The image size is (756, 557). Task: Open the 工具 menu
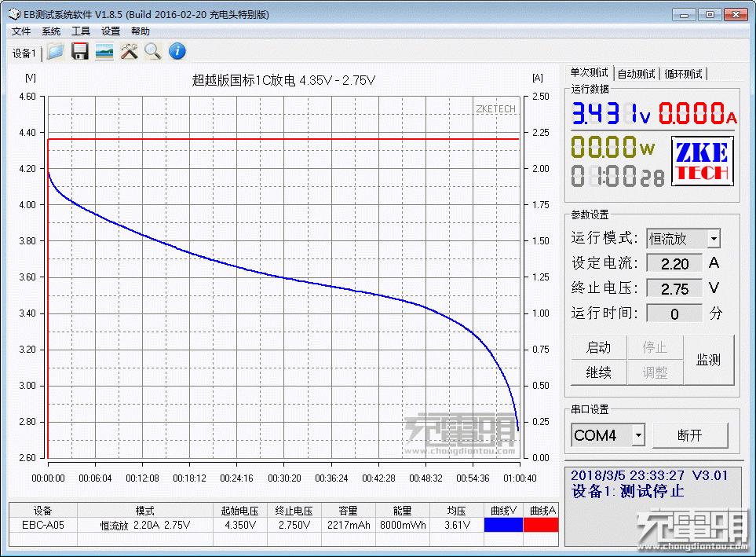point(81,31)
